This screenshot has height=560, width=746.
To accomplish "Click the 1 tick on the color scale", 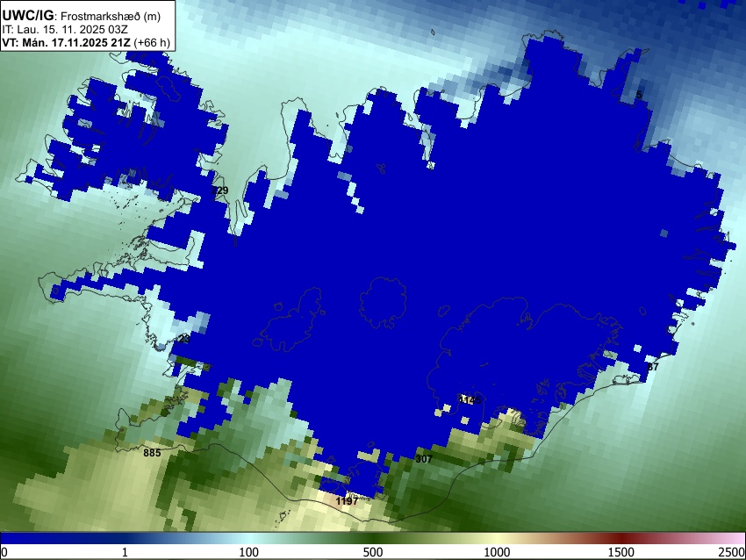I will click(x=125, y=552).
